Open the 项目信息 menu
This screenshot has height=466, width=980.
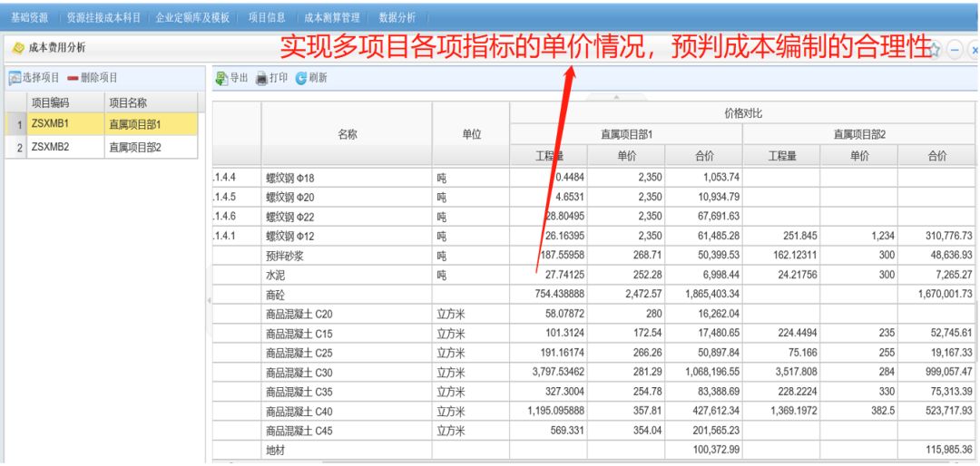point(267,16)
